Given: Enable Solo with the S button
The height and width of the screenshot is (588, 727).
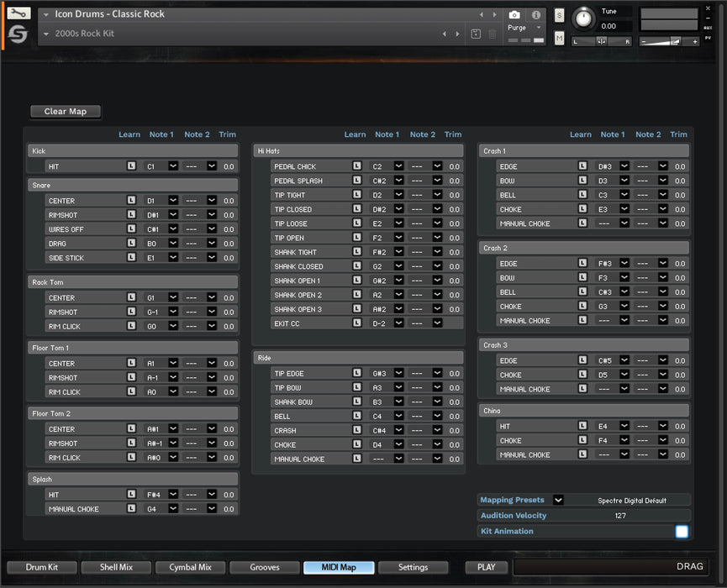Looking at the screenshot, I should pos(558,14).
